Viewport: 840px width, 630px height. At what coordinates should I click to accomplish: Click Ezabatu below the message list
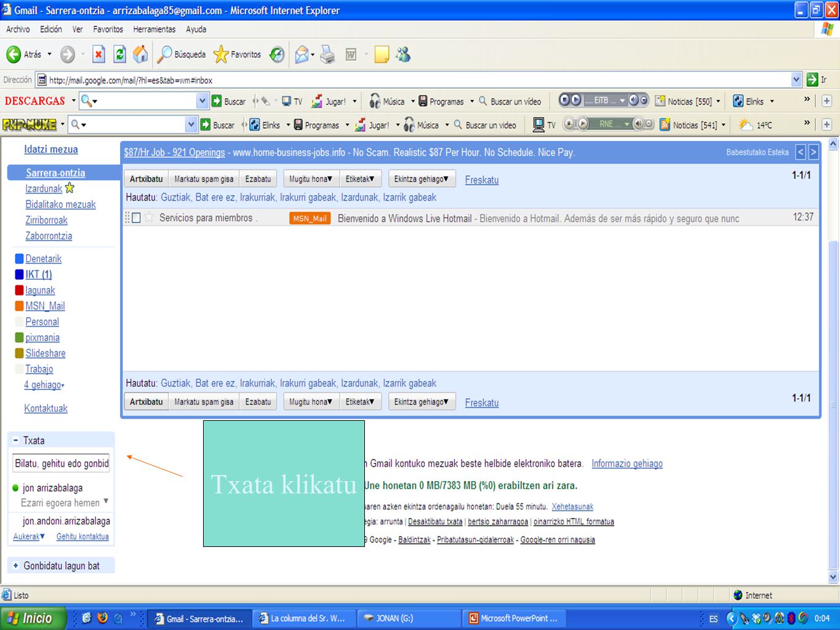[258, 402]
